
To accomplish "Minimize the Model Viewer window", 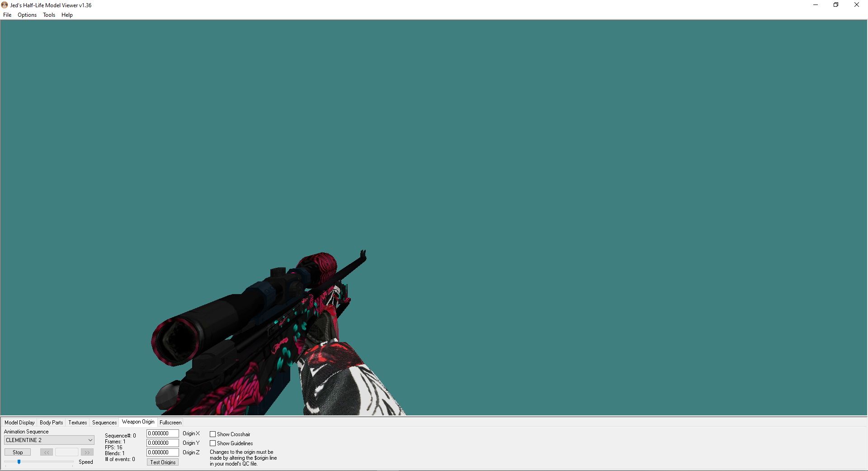I will click(x=816, y=5).
